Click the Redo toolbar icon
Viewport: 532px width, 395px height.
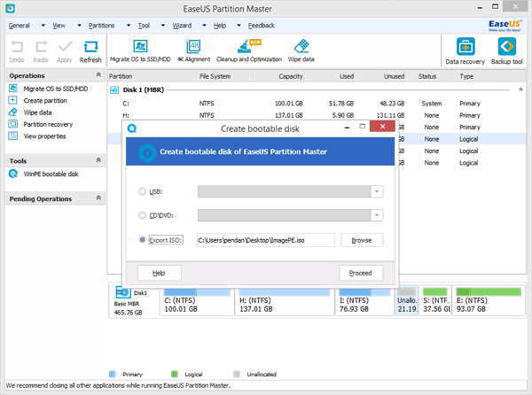tap(41, 47)
